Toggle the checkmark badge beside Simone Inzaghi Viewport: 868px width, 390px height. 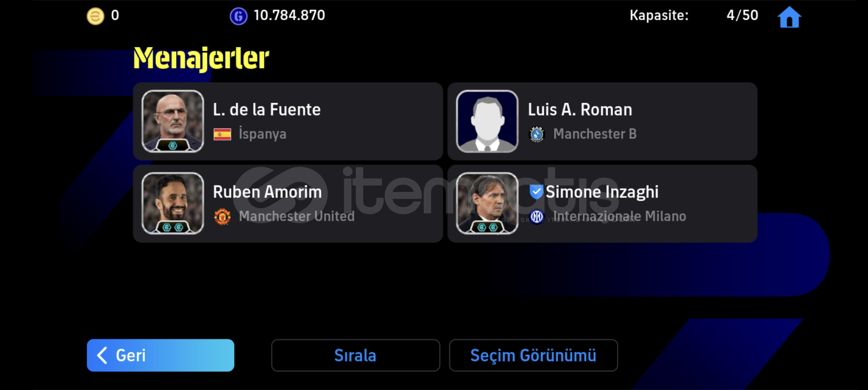tap(536, 192)
